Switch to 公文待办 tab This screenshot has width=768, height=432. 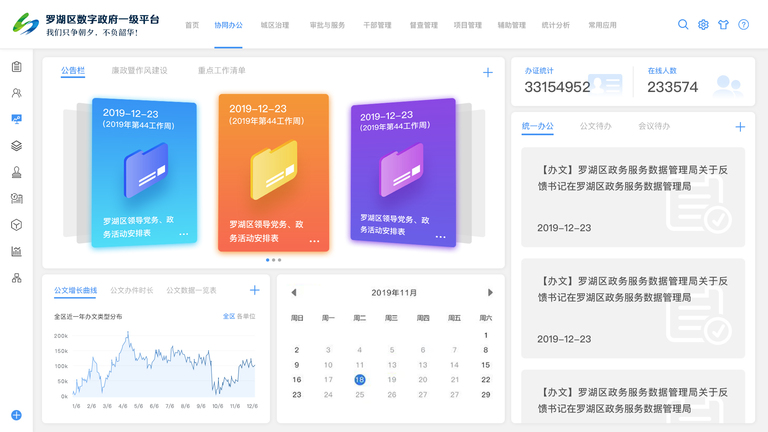coord(596,126)
